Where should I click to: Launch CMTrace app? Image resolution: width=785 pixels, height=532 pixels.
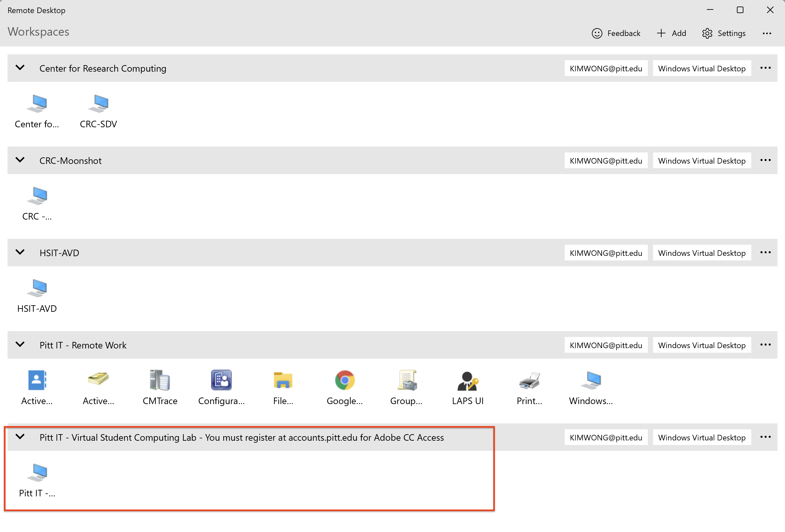160,388
